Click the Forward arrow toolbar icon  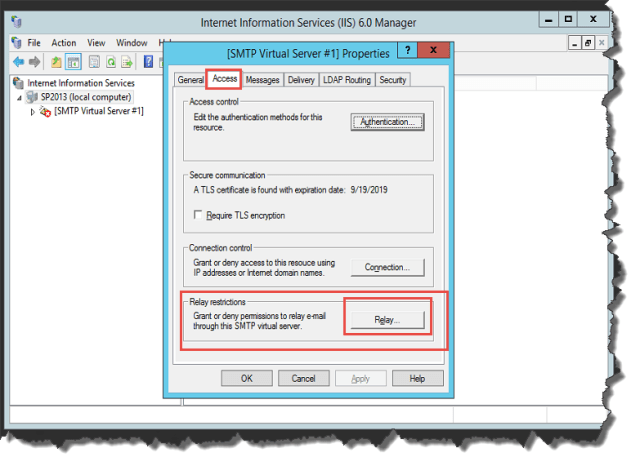tap(34, 62)
